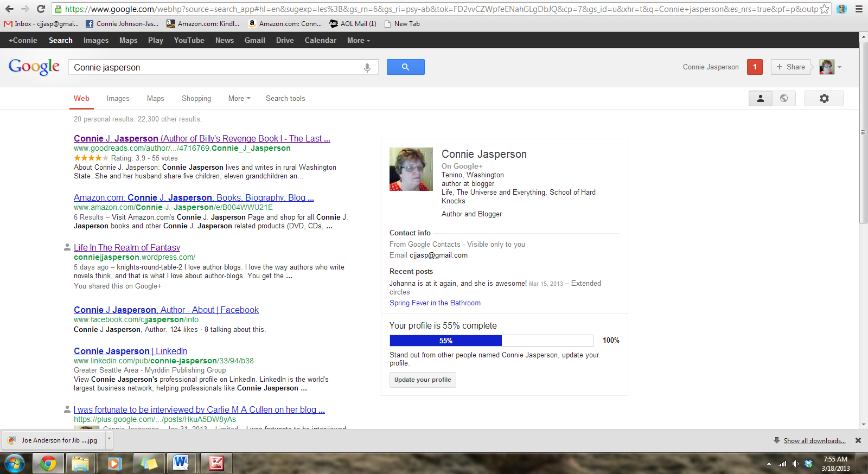This screenshot has width=868, height=474.
Task: Bookmark this page with the star icon
Action: (x=824, y=9)
